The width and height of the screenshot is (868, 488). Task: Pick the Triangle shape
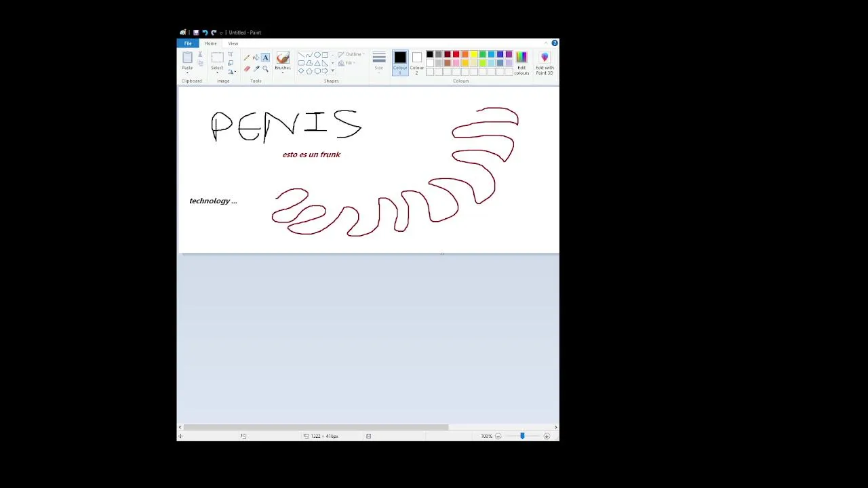317,63
